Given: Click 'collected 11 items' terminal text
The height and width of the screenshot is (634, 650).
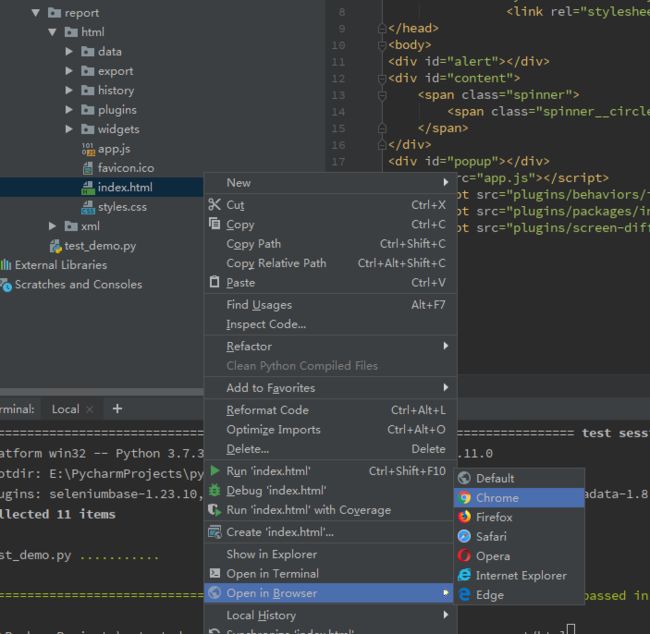Looking at the screenshot, I should [58, 514].
